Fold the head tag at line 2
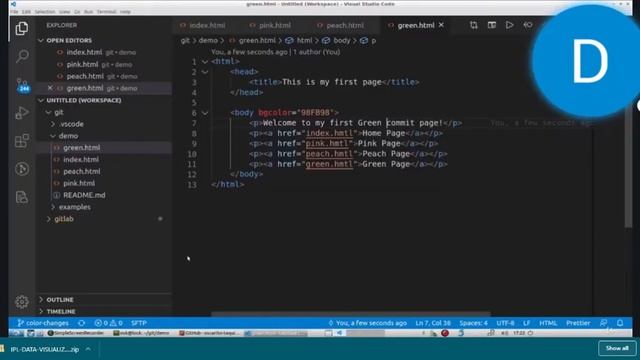 pyautogui.click(x=205, y=72)
